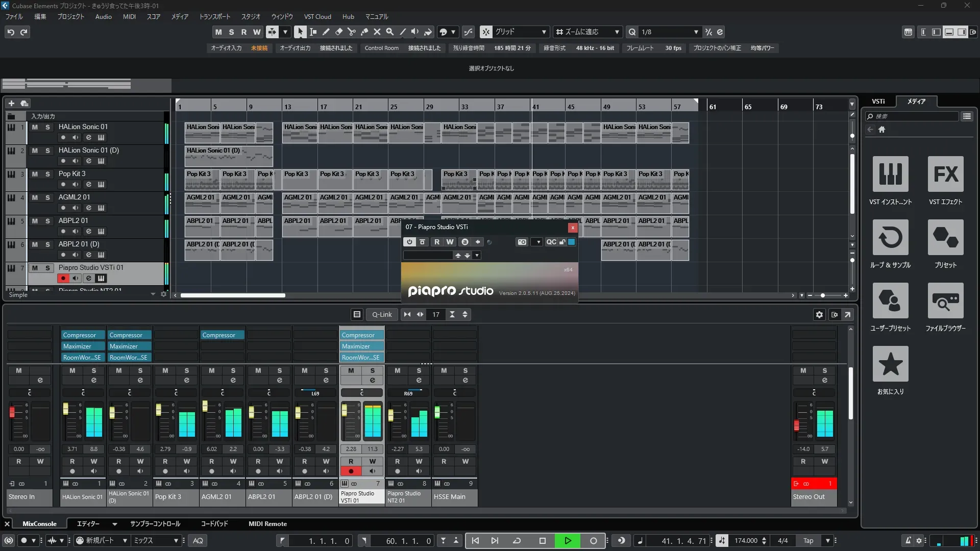
Task: Open VST Instruments media tile
Action: pos(890,174)
